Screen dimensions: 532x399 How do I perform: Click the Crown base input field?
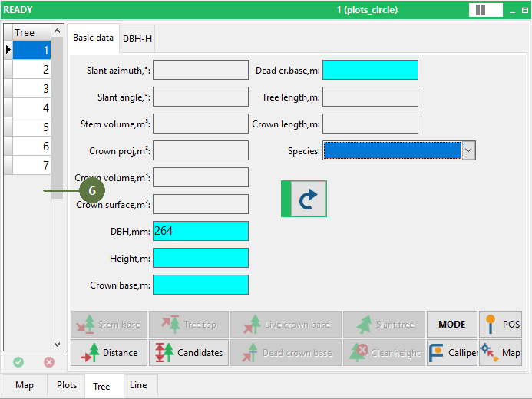[x=200, y=285]
